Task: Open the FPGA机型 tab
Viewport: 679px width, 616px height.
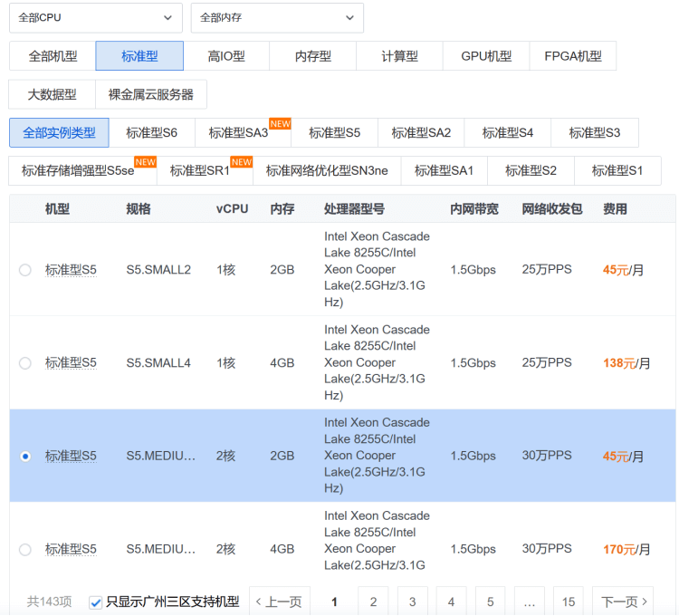Action: [572, 56]
